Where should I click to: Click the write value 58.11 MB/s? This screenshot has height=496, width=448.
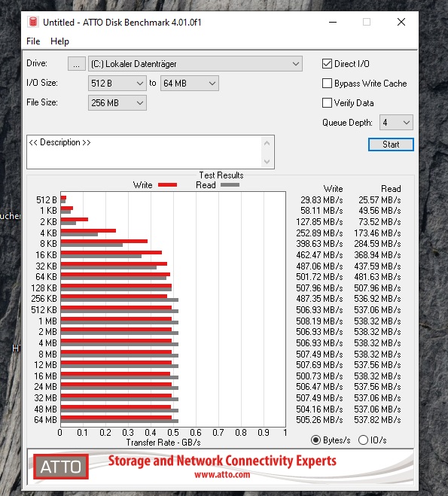pyautogui.click(x=322, y=211)
